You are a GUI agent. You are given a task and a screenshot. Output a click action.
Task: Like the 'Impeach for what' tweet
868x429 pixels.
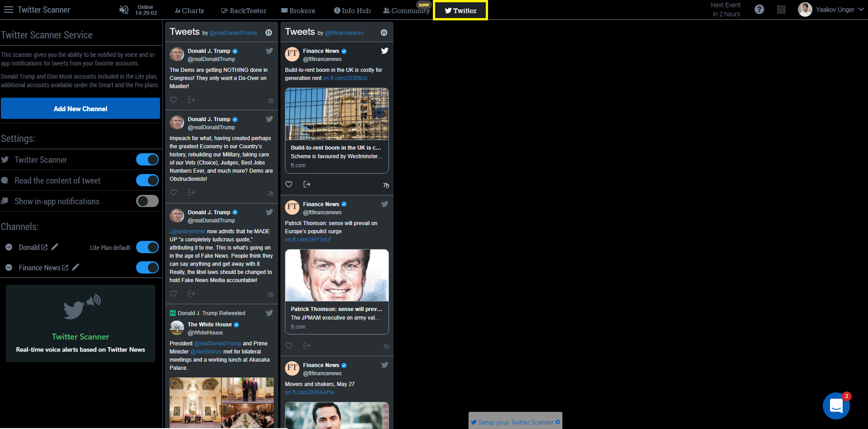point(173,193)
